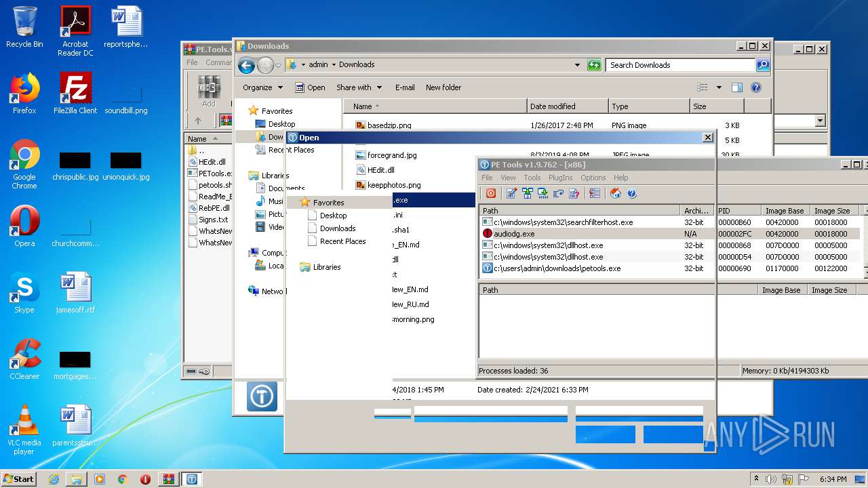Expand the Organize dropdown
This screenshot has width=868, height=488.
click(262, 87)
